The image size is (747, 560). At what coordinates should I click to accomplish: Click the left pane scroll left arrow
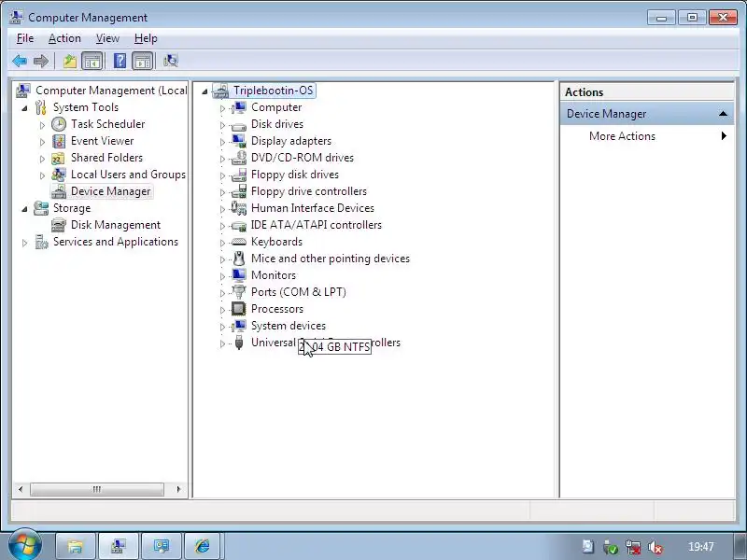click(x=20, y=489)
